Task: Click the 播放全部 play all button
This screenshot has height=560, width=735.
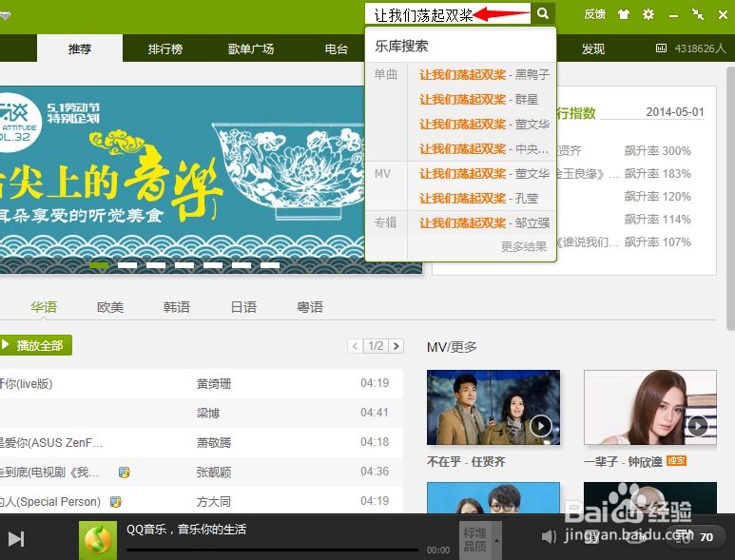Action: click(35, 345)
